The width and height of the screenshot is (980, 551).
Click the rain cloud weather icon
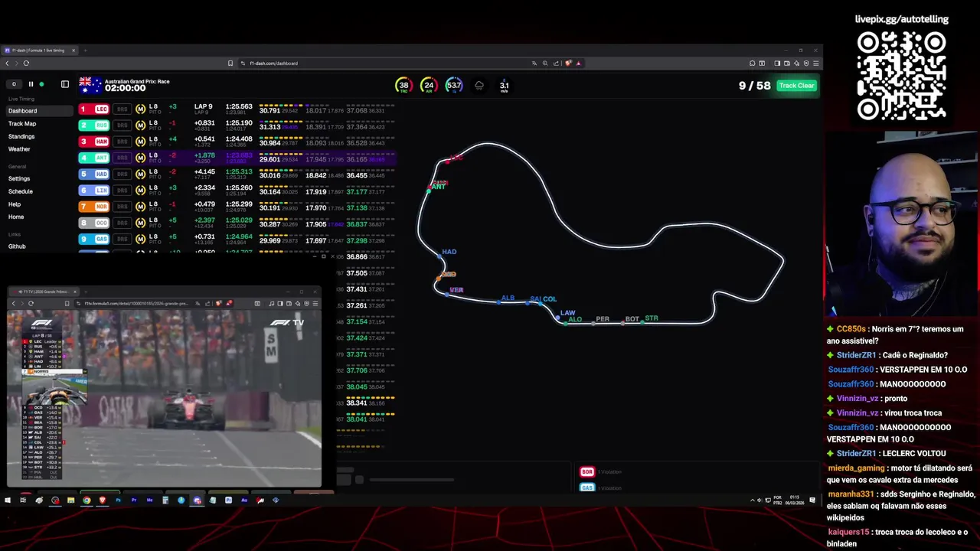479,86
